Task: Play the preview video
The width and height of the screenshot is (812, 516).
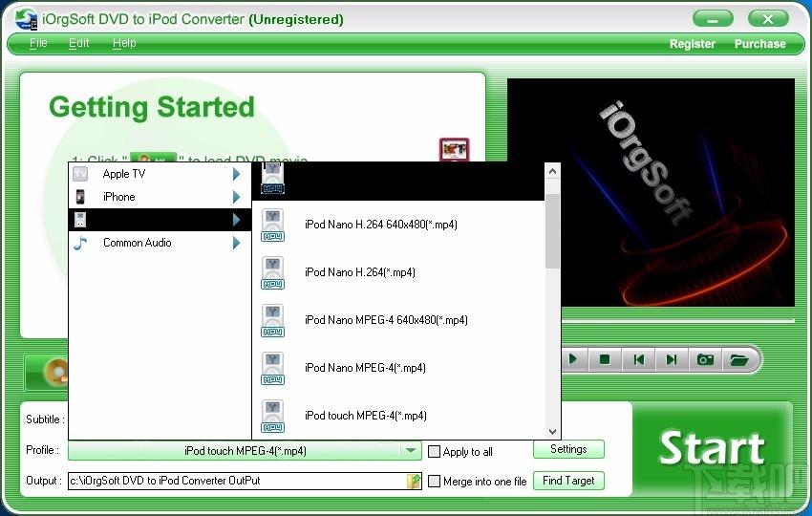Action: pos(572,359)
